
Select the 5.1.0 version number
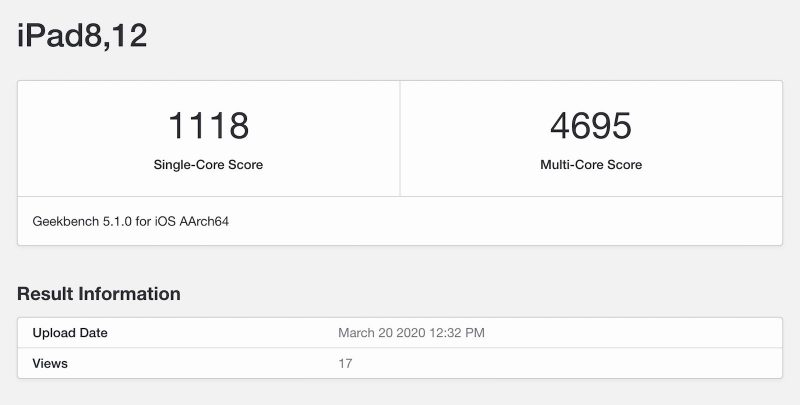click(x=116, y=221)
